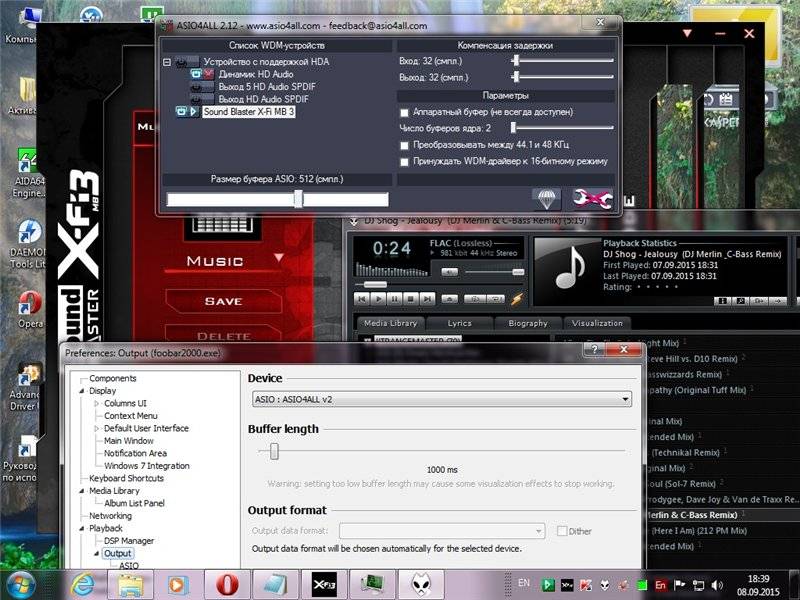
Task: Open the X-Fi window orange dropdown arrow
Action: pos(687,34)
